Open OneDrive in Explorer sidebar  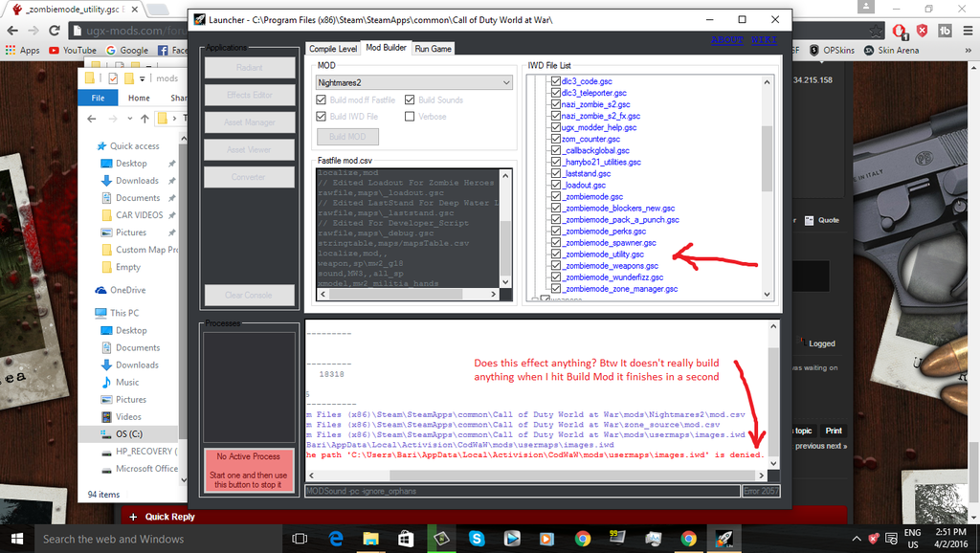121,290
